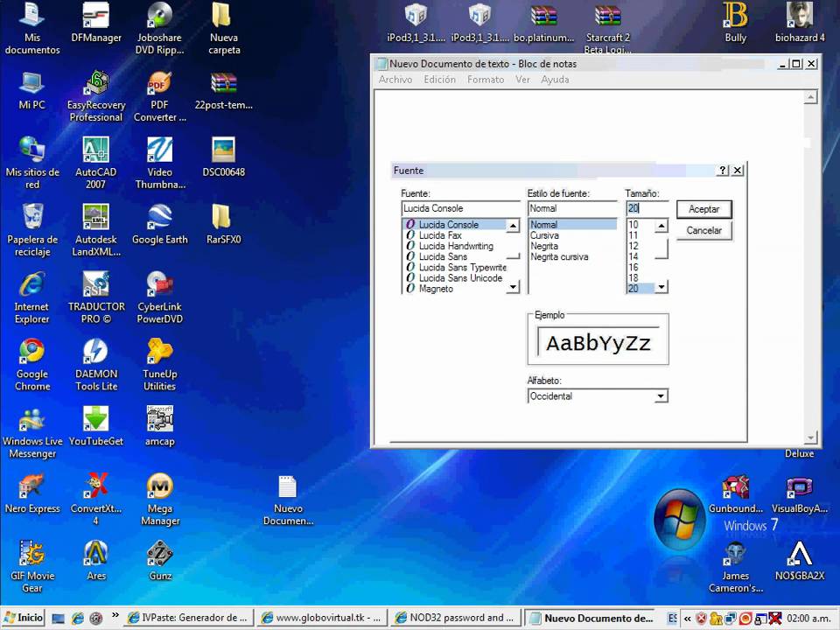This screenshot has width=840, height=630.
Task: Choose Cursiva font style
Action: pos(544,235)
